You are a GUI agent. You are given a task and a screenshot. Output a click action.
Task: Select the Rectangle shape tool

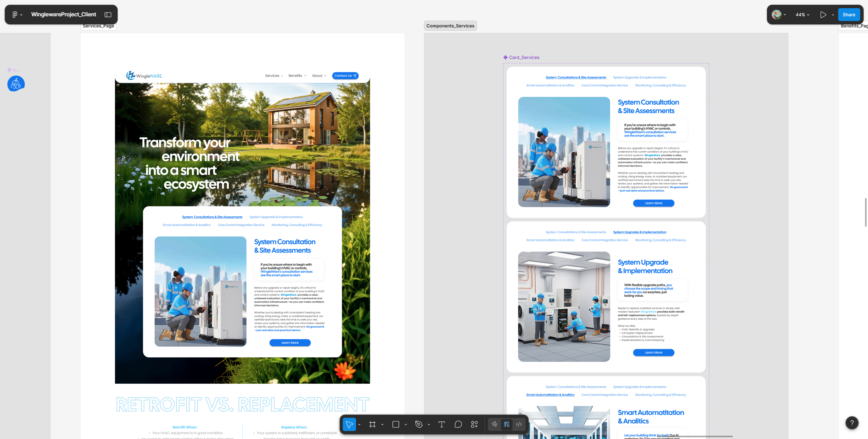(x=396, y=424)
